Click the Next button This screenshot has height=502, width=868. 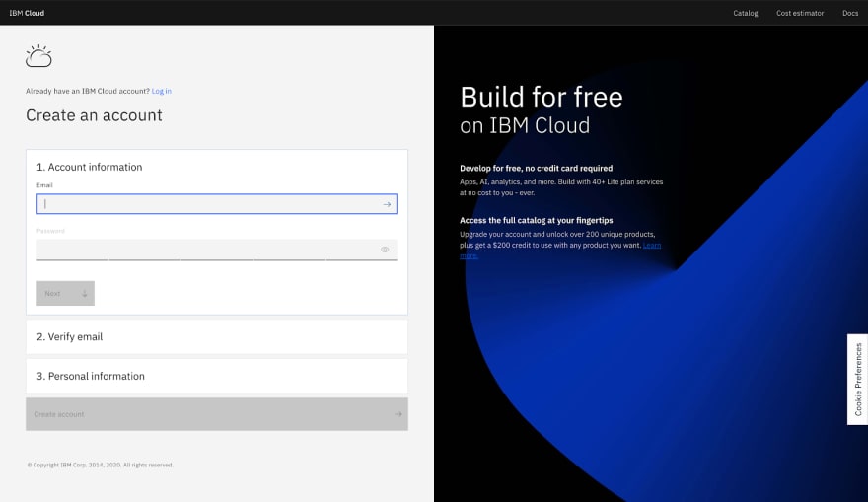point(65,293)
